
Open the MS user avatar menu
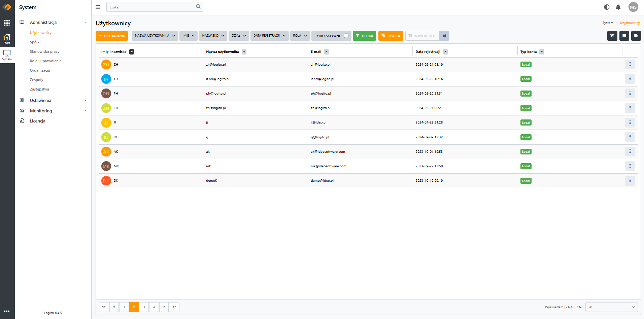tap(633, 7)
